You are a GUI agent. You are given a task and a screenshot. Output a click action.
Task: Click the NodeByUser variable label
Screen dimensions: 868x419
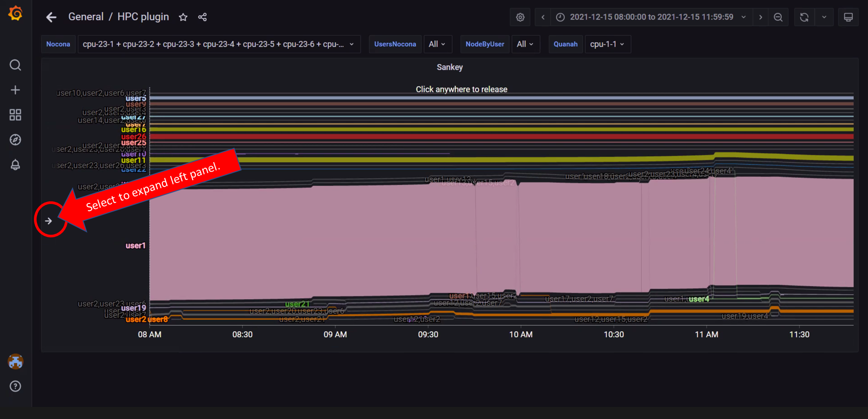[485, 44]
